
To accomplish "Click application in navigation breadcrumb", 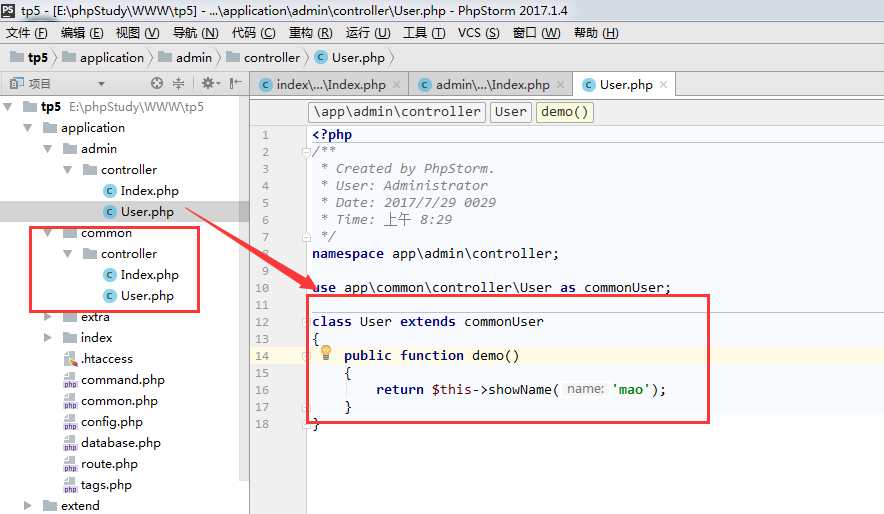I will coord(104,57).
